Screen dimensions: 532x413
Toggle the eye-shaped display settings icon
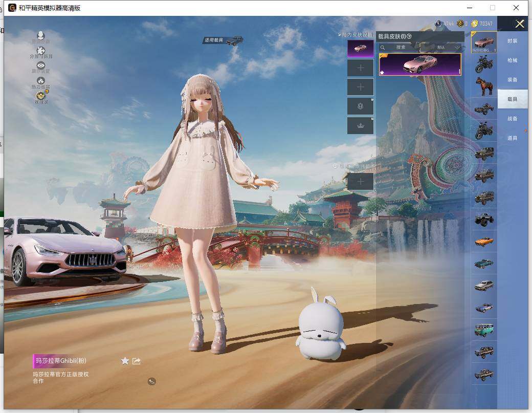click(x=40, y=66)
